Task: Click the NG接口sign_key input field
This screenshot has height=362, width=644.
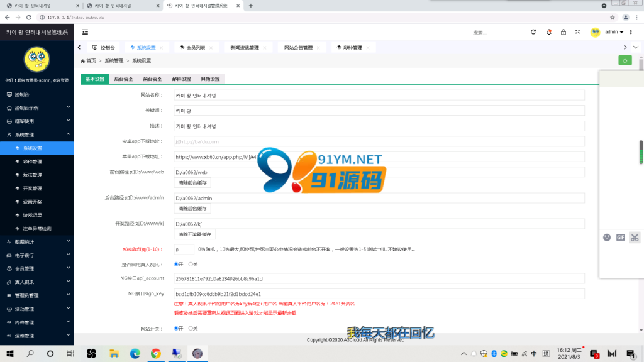Action: tap(379, 294)
